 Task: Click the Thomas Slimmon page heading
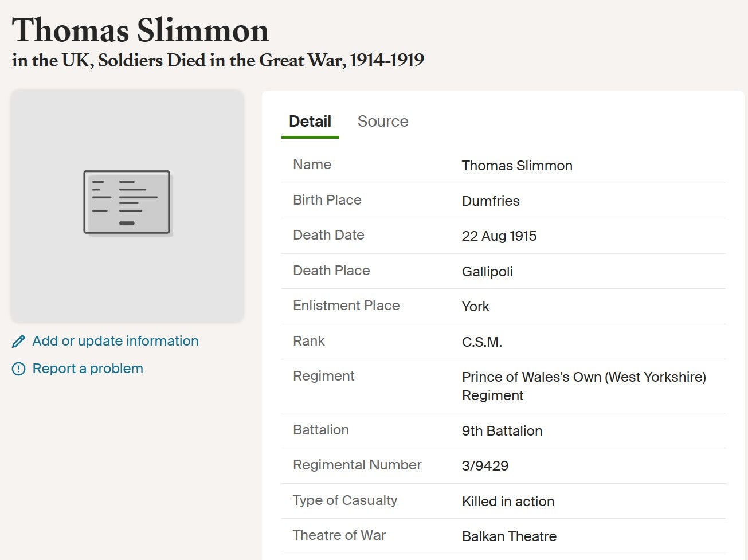[140, 30]
